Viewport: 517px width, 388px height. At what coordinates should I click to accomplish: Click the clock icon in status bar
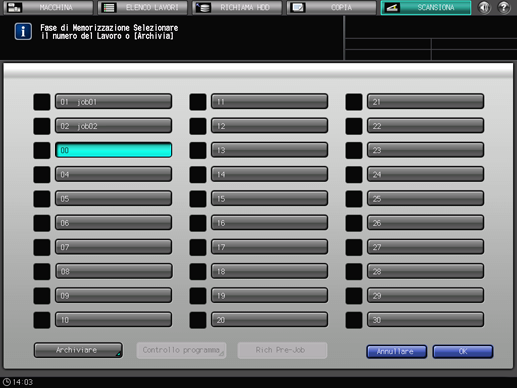click(7, 382)
